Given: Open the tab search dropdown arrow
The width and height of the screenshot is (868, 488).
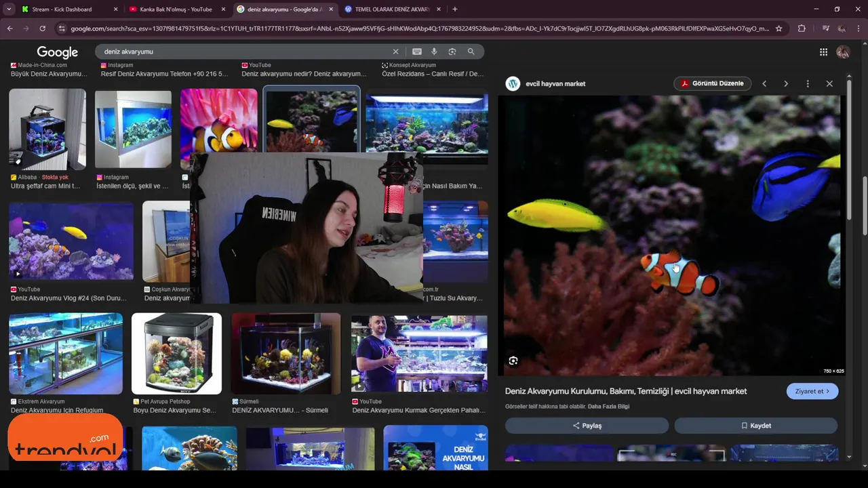Looking at the screenshot, I should [x=9, y=9].
